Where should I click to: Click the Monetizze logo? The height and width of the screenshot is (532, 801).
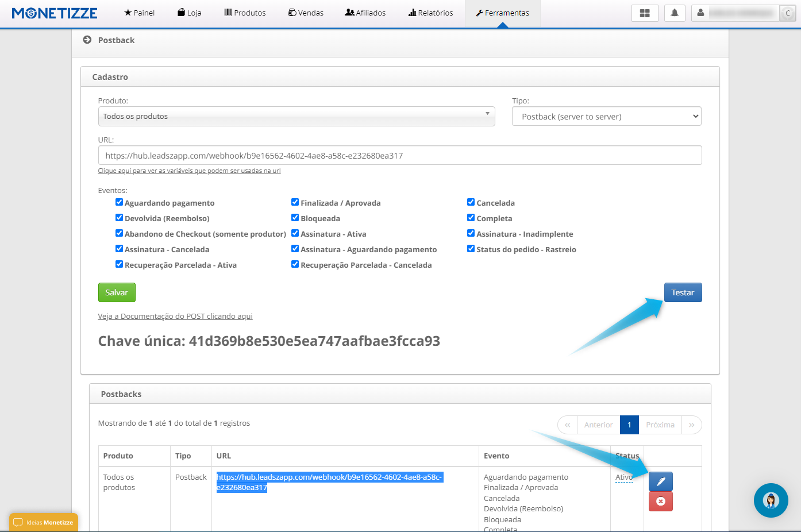pyautogui.click(x=55, y=13)
